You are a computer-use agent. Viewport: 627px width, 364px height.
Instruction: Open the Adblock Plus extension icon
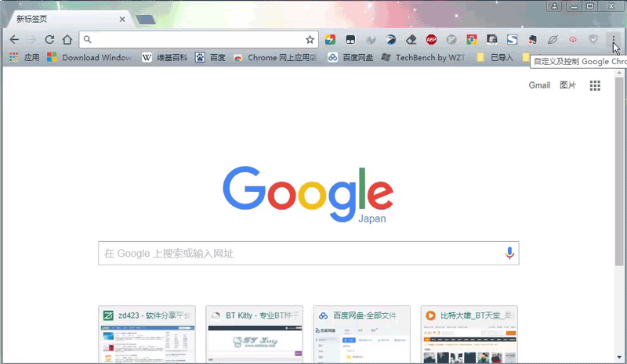431,40
